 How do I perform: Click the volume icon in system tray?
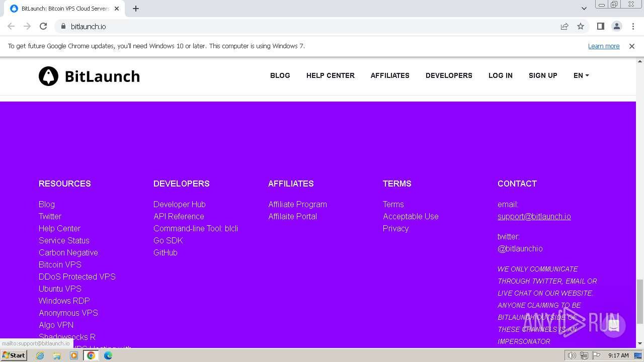572,355
